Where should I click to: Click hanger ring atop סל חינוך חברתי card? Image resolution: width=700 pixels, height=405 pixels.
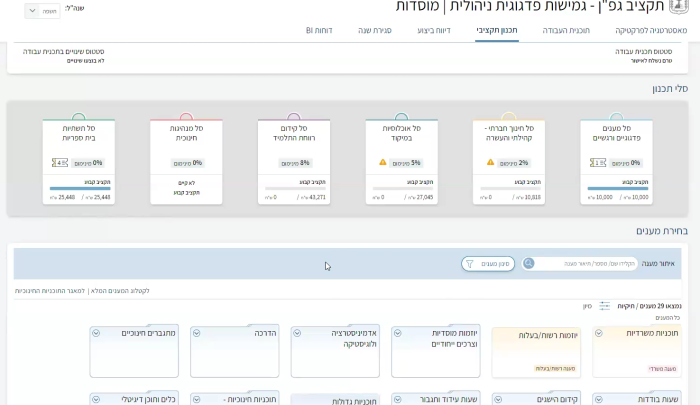[x=509, y=117]
